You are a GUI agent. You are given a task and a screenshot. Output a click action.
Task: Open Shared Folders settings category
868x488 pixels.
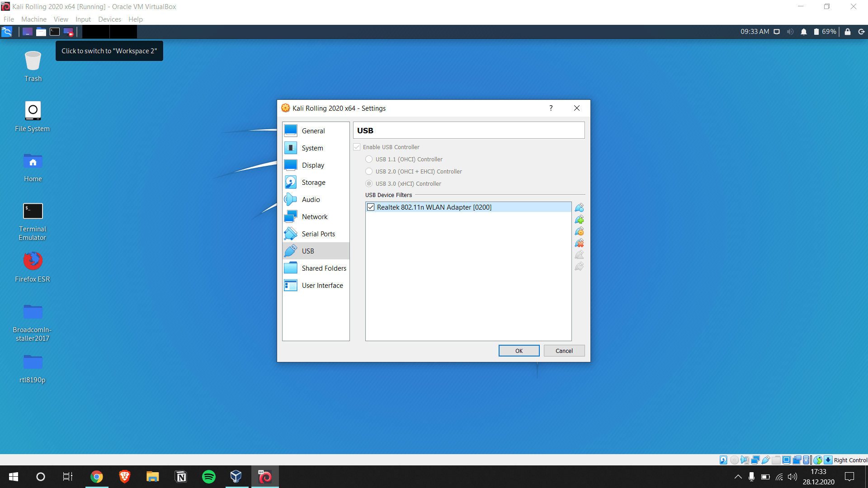(x=324, y=268)
